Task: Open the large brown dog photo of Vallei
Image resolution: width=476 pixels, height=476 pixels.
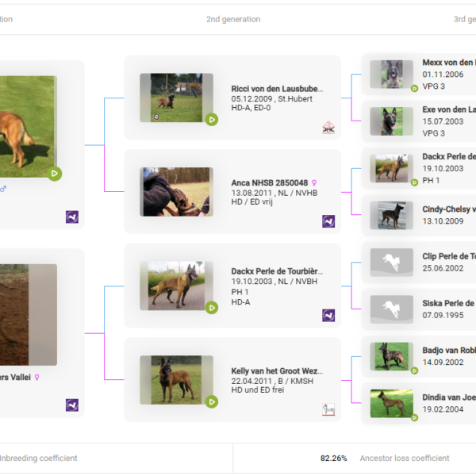Action: [x=29, y=315]
